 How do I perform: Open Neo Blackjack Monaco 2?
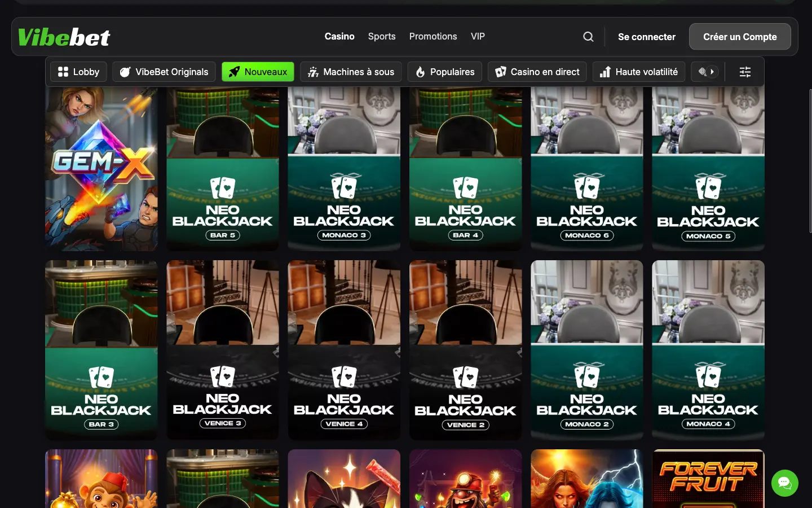587,350
